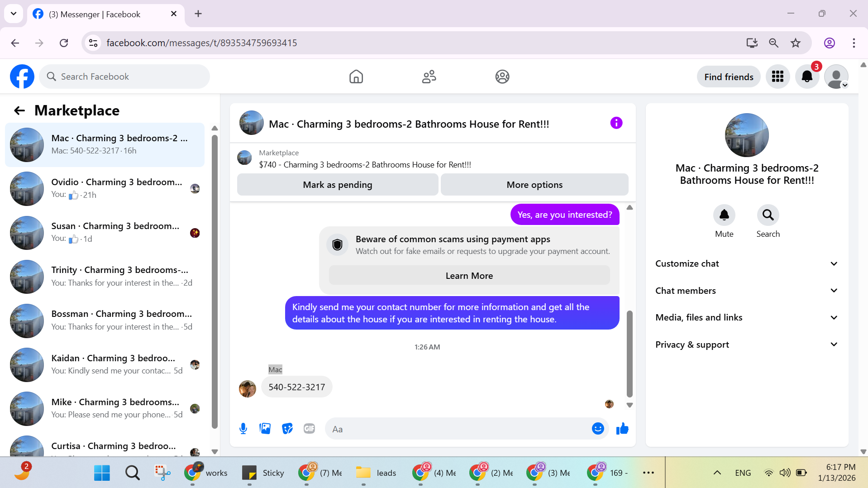Image resolution: width=868 pixels, height=488 pixels.
Task: Open Kaidan conversation
Action: point(105,364)
